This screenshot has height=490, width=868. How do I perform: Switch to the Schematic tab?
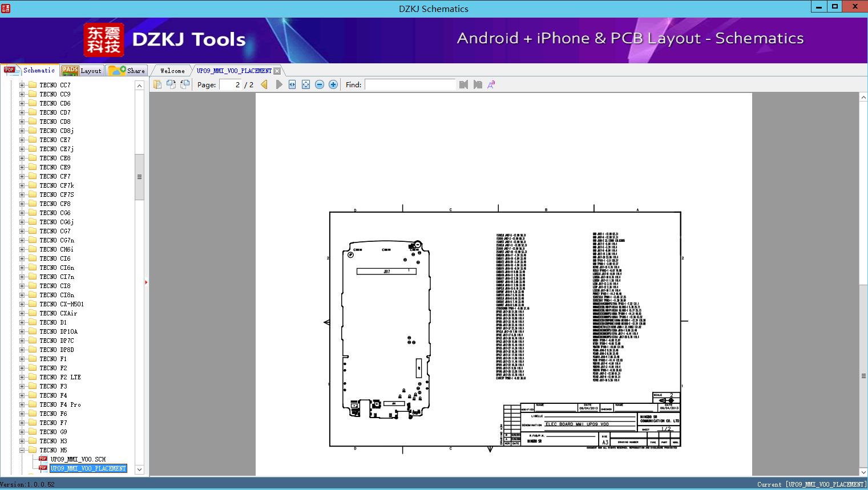click(30, 70)
